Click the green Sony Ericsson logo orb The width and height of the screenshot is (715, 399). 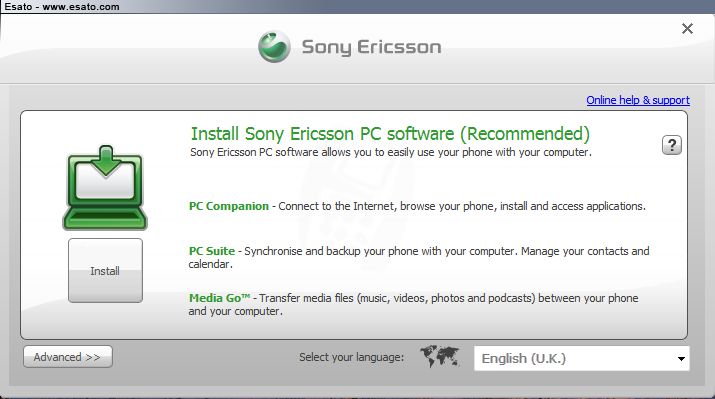pyautogui.click(x=274, y=47)
